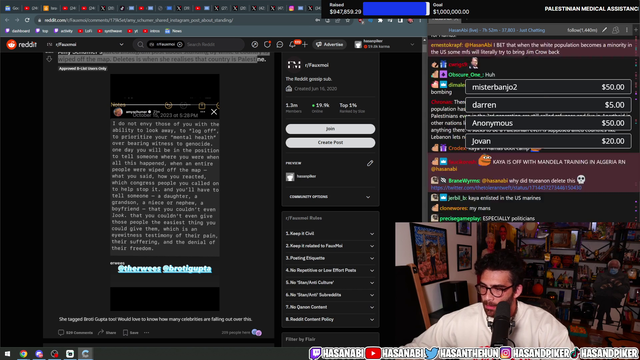Click the Reddit logo home link
Image resolution: width=640 pixels, height=360 pixels.
point(22,44)
